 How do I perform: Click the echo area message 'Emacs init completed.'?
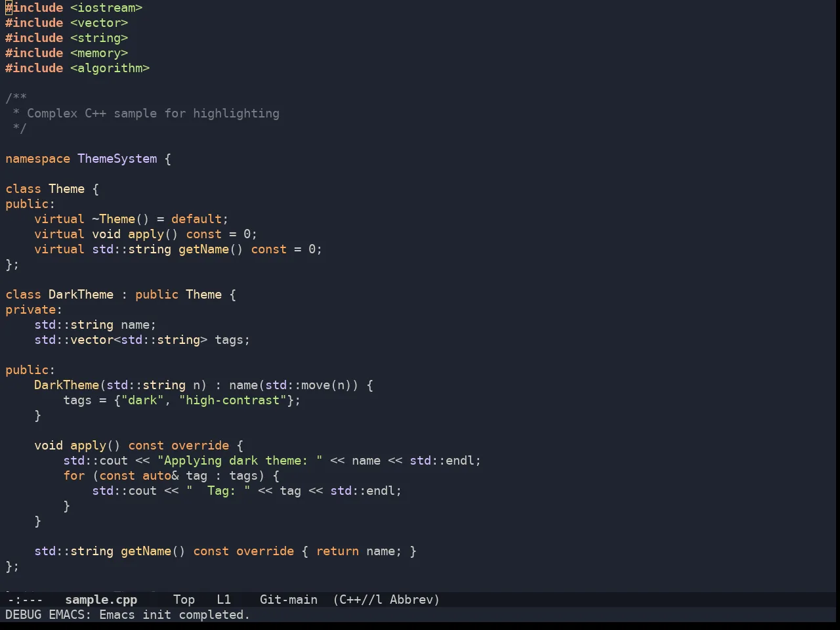[175, 615]
